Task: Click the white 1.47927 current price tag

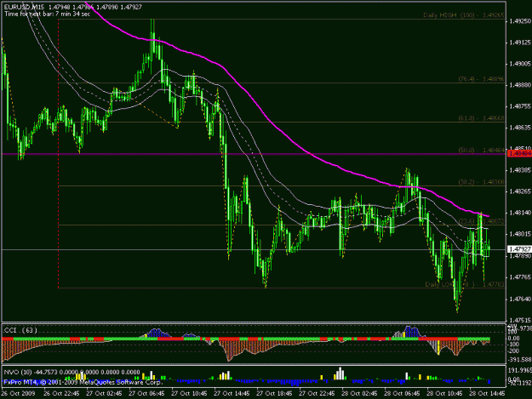Action: pos(519,249)
